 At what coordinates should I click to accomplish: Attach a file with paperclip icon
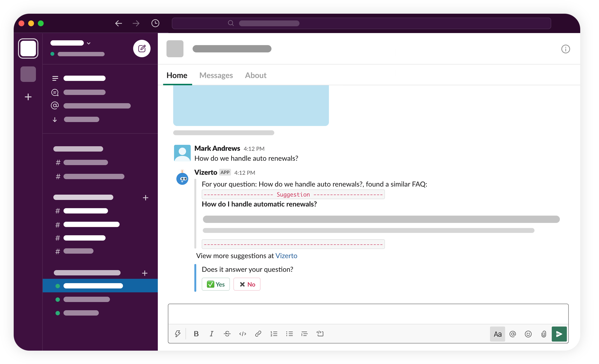click(x=544, y=334)
